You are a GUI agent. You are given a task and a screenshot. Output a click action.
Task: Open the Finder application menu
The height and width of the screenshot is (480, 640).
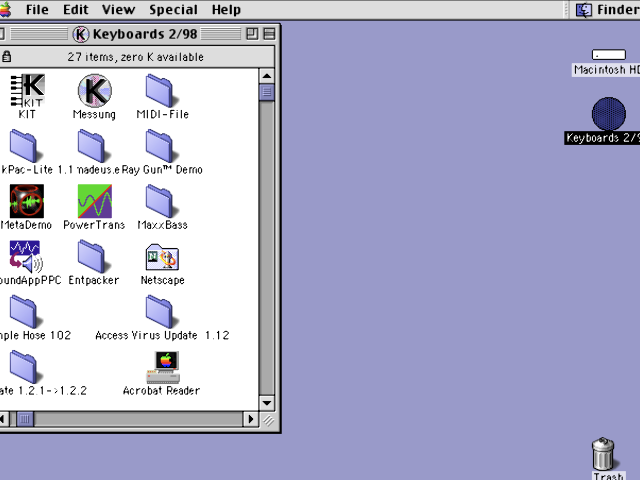607,9
